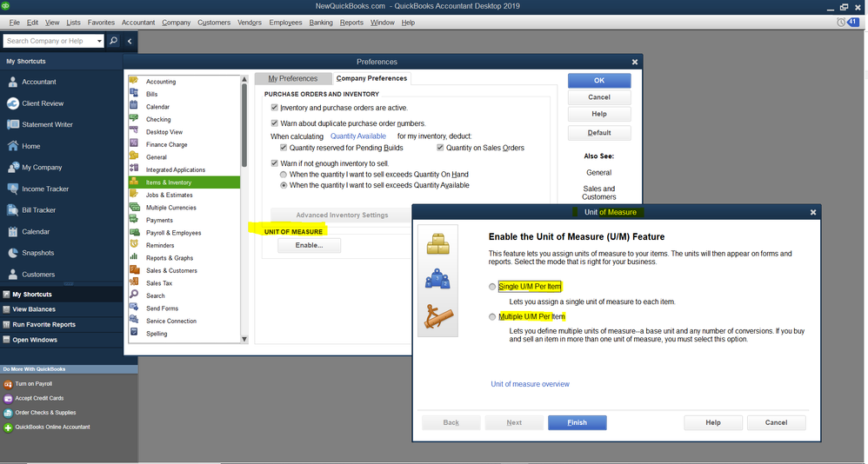Open QuickBooks Online Accountant plus icon
The image size is (868, 464).
8,428
